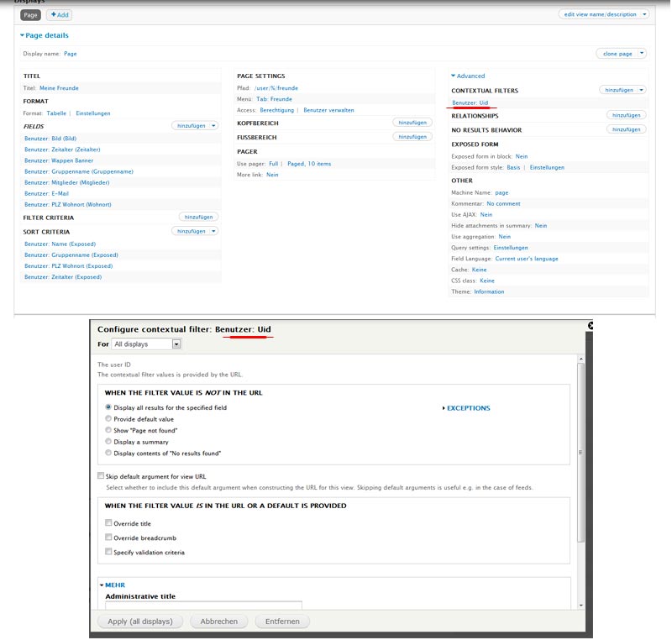The width and height of the screenshot is (672, 640).
Task: Close the contextual filter dialog
Action: (x=591, y=325)
